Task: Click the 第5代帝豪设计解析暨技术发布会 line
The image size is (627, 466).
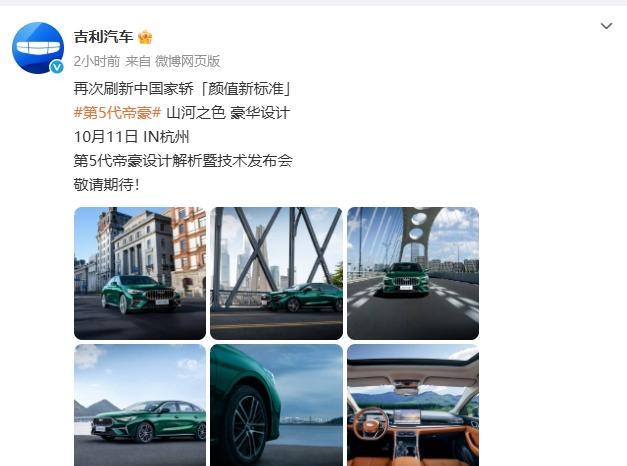Action: 183,161
